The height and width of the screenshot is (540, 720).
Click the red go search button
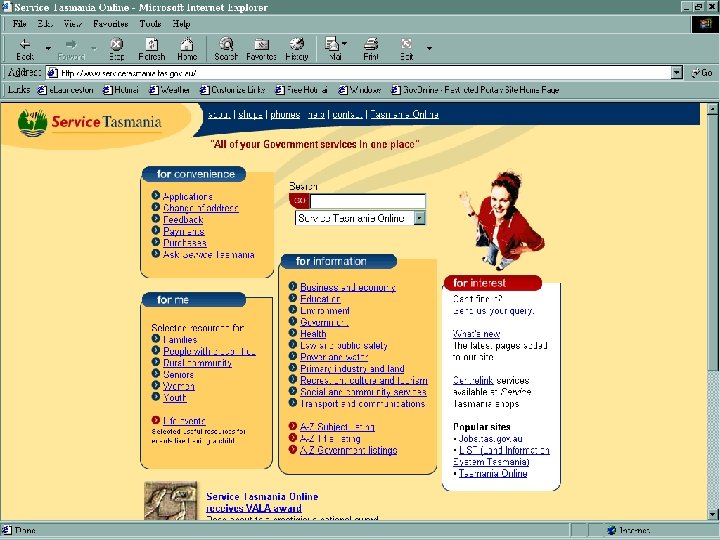click(299, 201)
